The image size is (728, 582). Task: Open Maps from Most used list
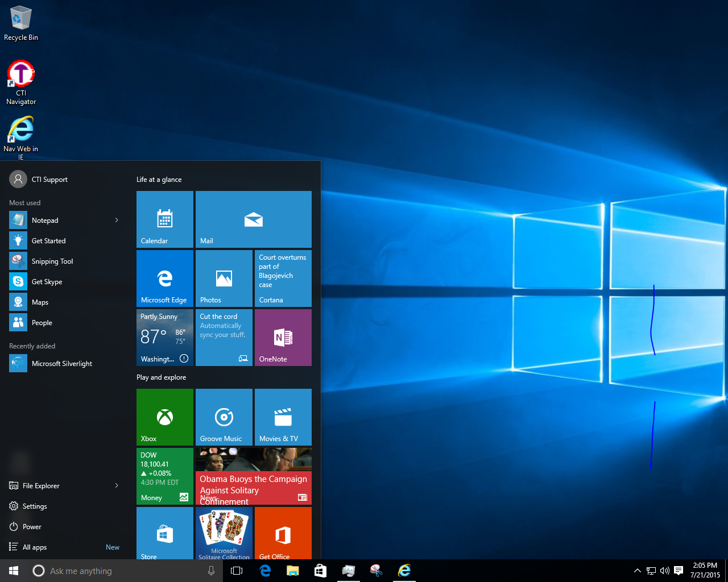(x=65, y=302)
